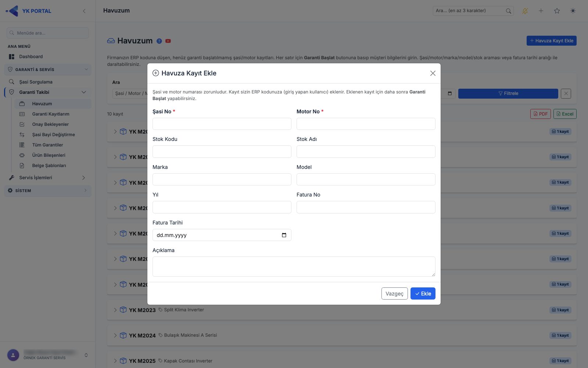The image size is (588, 368).
Task: Close the Havuza Kayıt Ekle dialog
Action: (433, 73)
